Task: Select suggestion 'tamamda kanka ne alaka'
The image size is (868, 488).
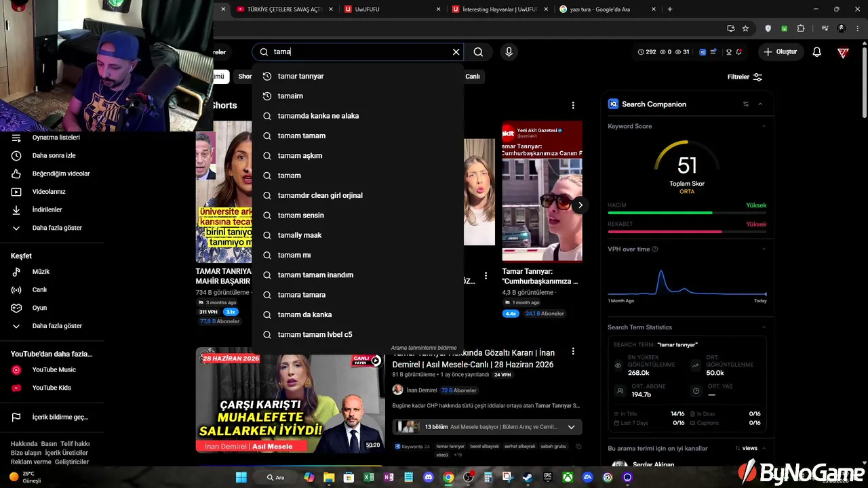Action: [358, 116]
